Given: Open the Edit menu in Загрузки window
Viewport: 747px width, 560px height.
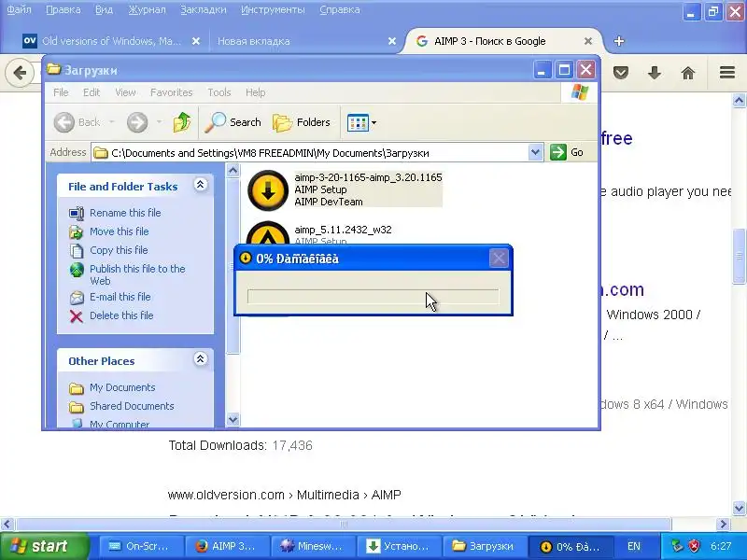Looking at the screenshot, I should pos(91,92).
